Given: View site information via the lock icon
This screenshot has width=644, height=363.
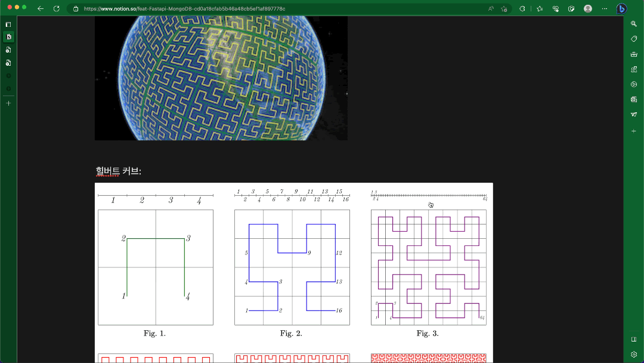Looking at the screenshot, I should pos(76,8).
